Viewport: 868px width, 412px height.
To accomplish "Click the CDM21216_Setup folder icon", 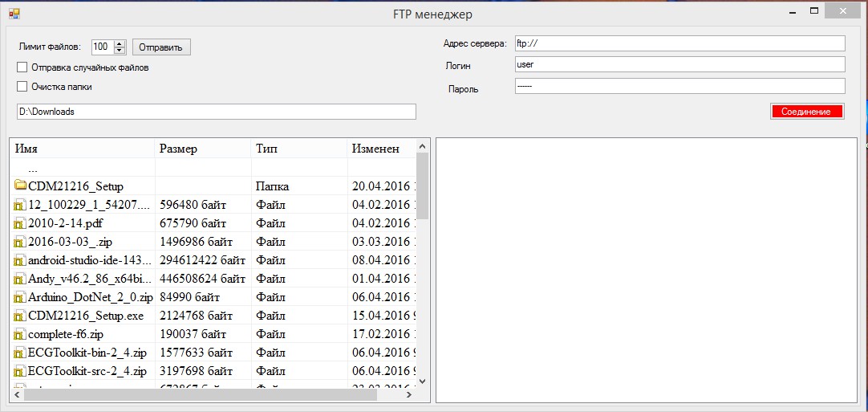I will tap(20, 186).
